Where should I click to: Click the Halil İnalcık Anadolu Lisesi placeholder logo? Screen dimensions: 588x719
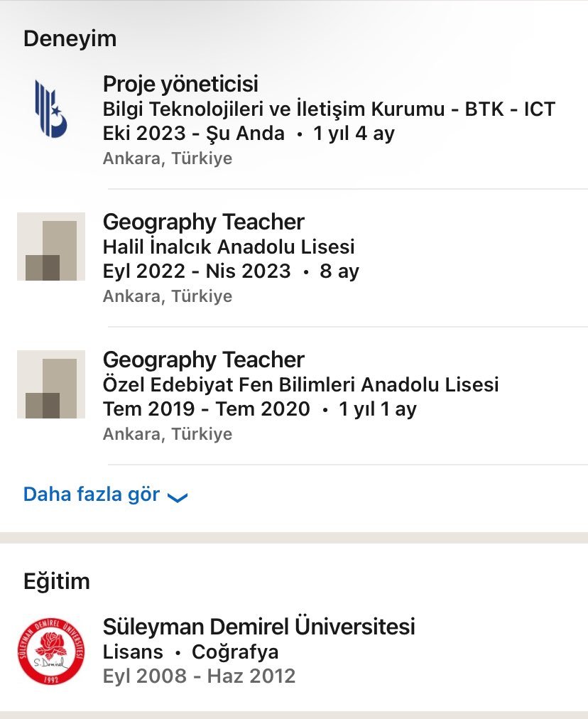(50, 246)
